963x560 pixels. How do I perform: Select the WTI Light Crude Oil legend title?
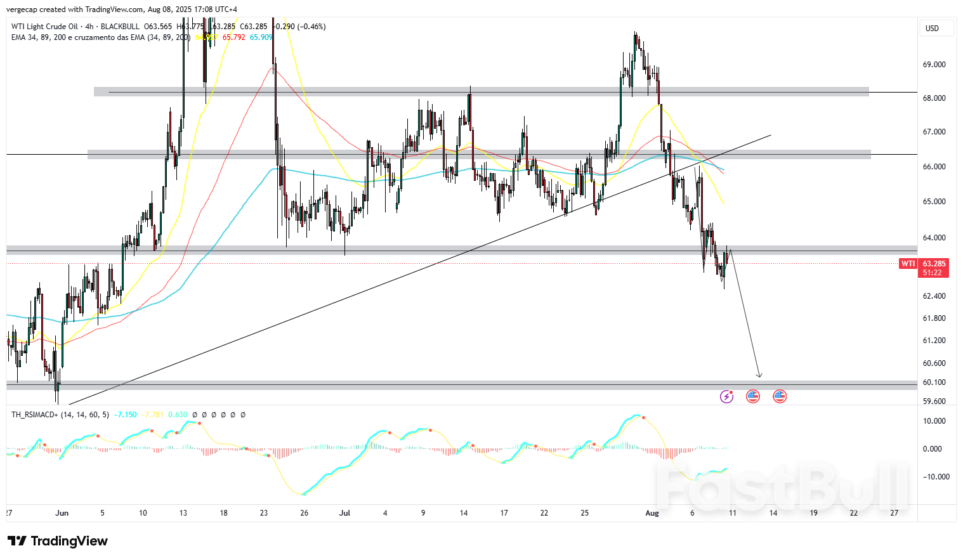click(43, 27)
